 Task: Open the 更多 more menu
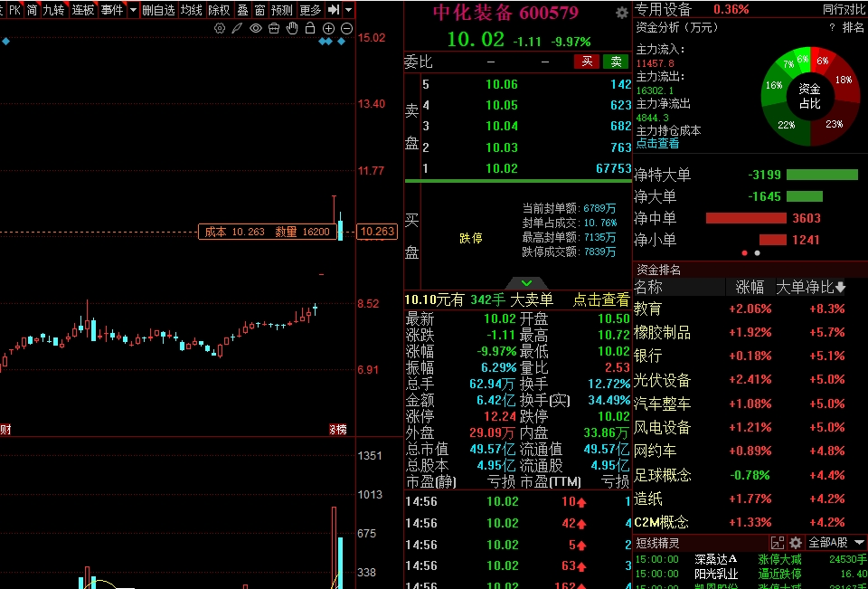coord(310,9)
